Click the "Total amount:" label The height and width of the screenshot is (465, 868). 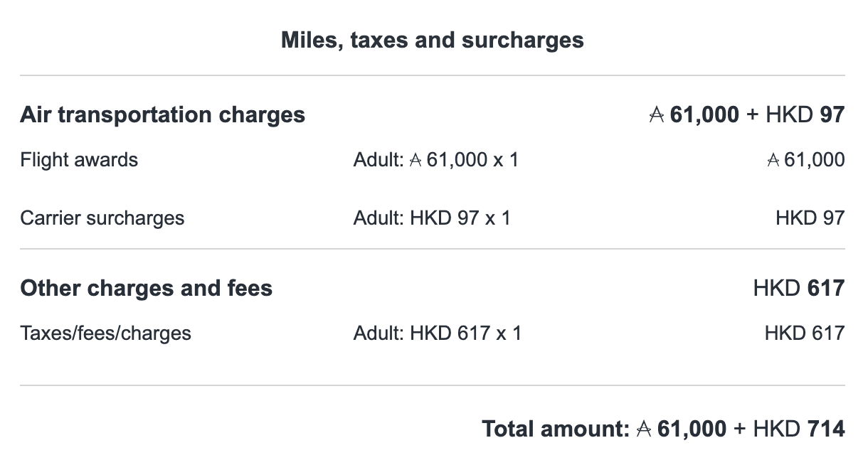pyautogui.click(x=556, y=429)
